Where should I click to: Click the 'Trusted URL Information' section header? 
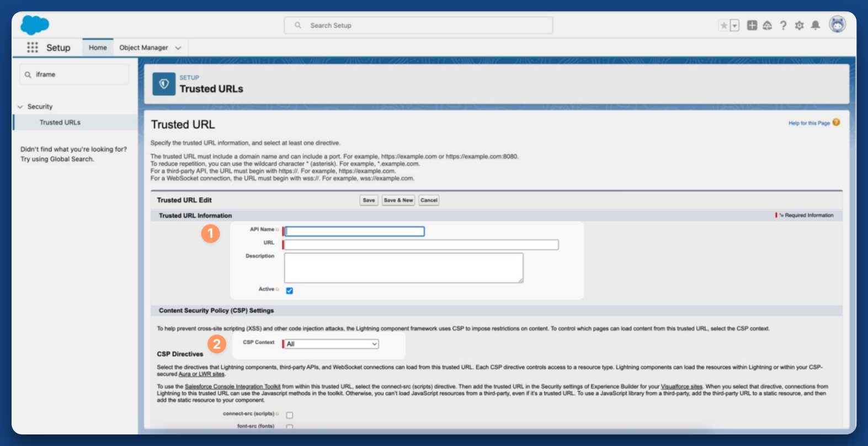pyautogui.click(x=195, y=216)
